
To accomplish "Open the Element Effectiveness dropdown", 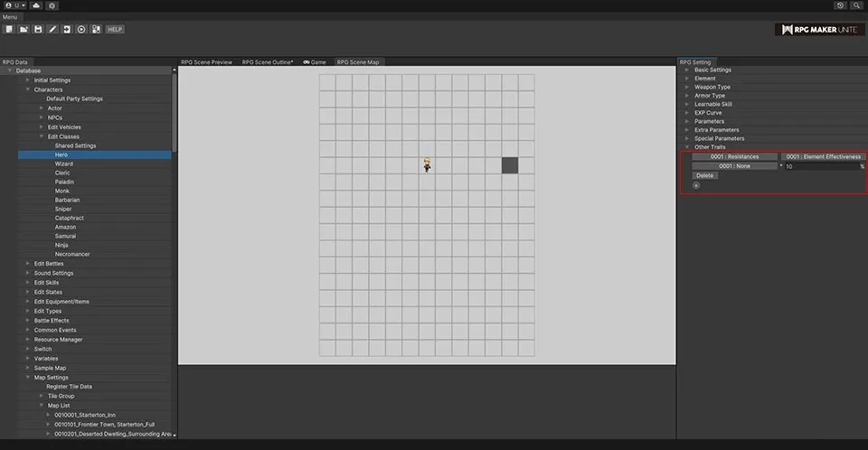I will coord(823,156).
